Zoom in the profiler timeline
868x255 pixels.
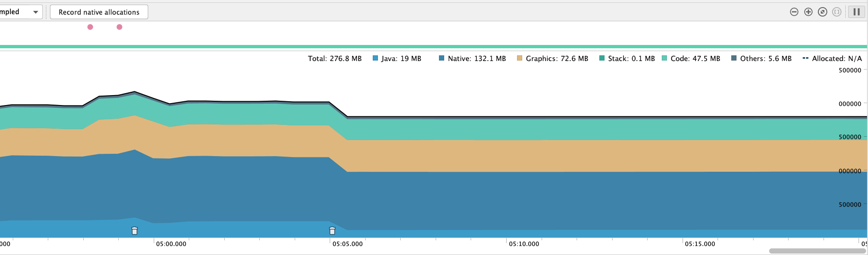[x=808, y=12]
